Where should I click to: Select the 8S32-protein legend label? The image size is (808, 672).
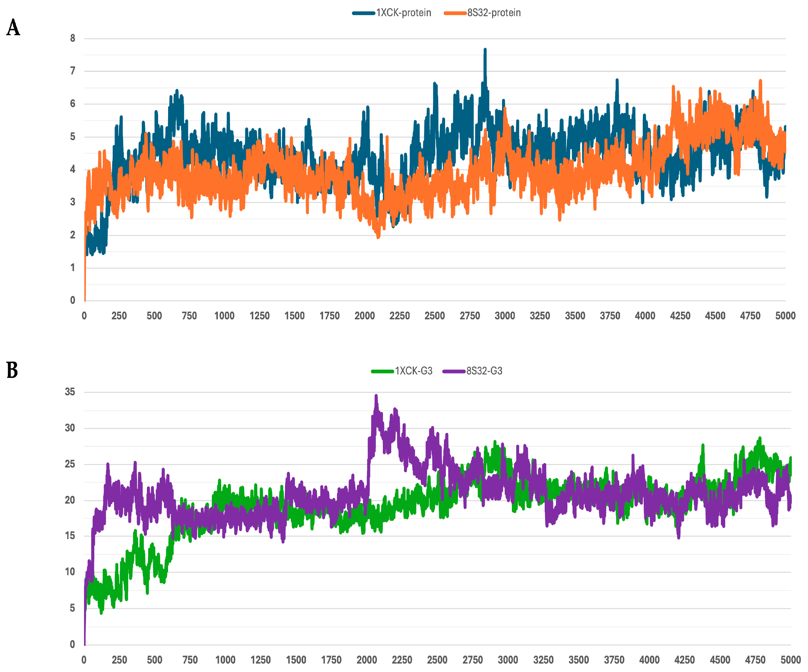[x=494, y=13]
